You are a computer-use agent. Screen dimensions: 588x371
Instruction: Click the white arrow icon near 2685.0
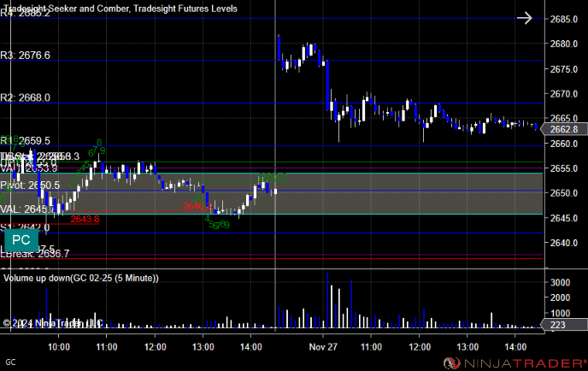[524, 18]
